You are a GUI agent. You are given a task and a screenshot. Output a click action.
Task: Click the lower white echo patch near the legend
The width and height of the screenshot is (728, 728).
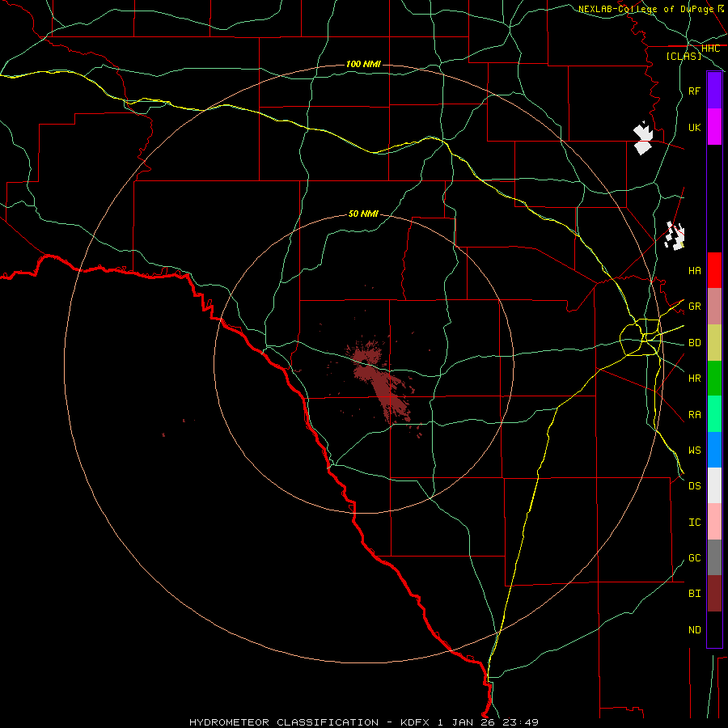pyautogui.click(x=675, y=236)
